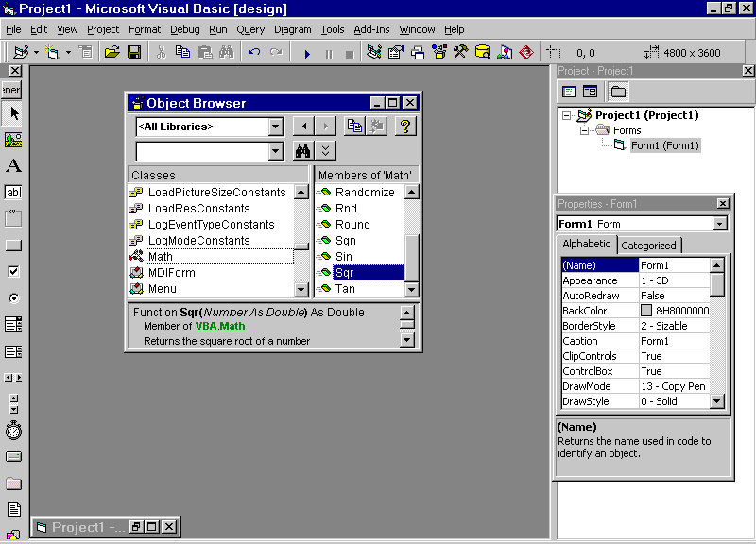
Task: Follow the VBA link in the details pane
Action: [206, 326]
